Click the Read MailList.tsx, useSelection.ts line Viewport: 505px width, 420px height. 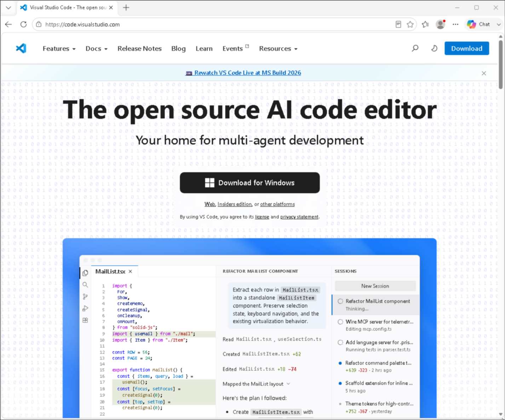[272, 339]
